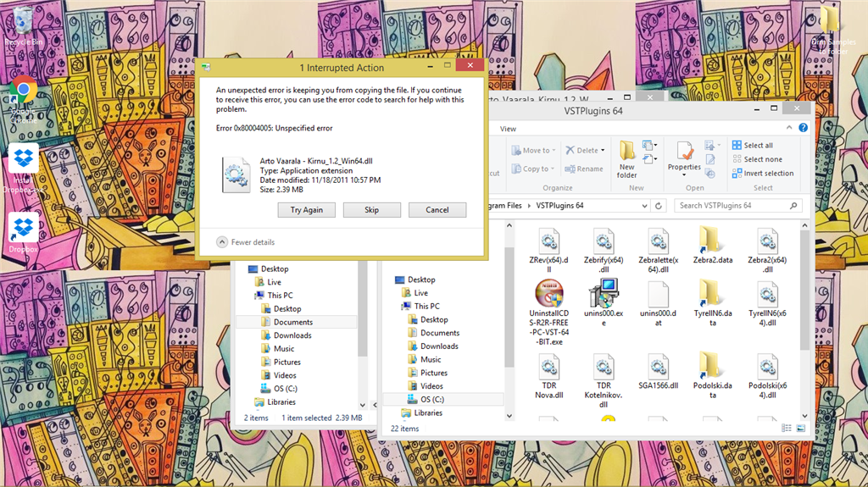Click Select none in ribbon
Viewport: 868px width, 487px height.
757,159
